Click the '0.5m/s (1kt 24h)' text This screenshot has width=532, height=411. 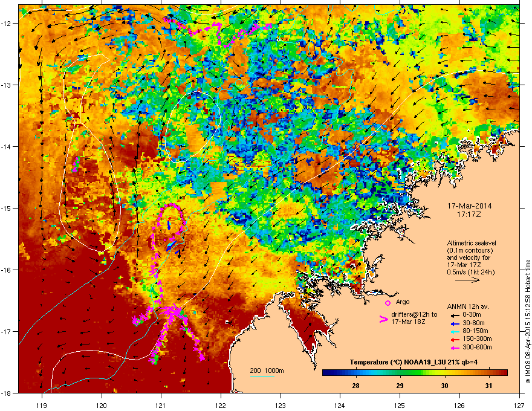click(470, 272)
